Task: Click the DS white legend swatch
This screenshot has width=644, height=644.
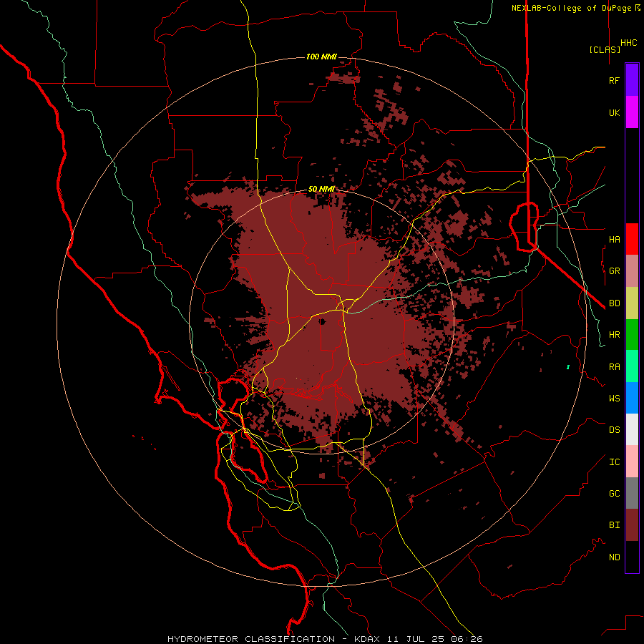Action: click(x=632, y=429)
